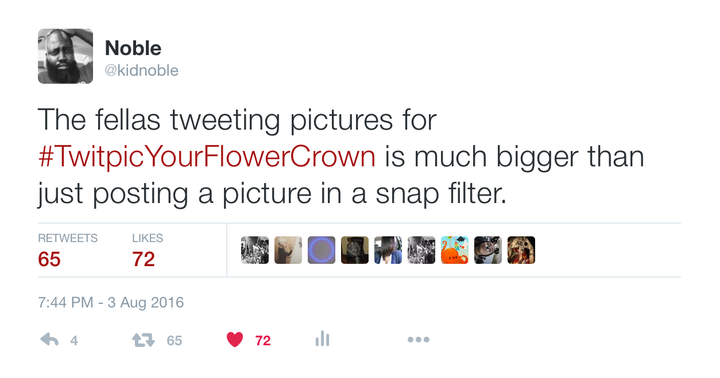Click the last liker avatar in row
Screen dimensions: 720x378
click(x=521, y=250)
